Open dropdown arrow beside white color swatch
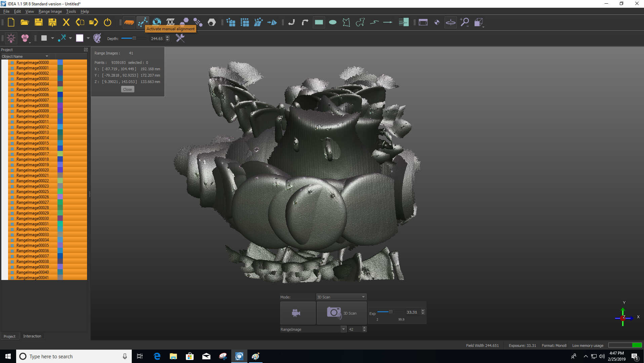 [x=88, y=38]
